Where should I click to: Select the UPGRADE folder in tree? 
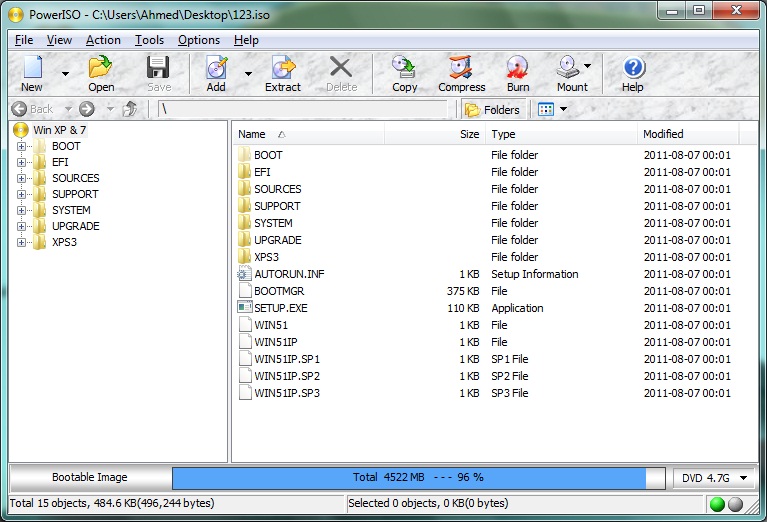(x=76, y=226)
